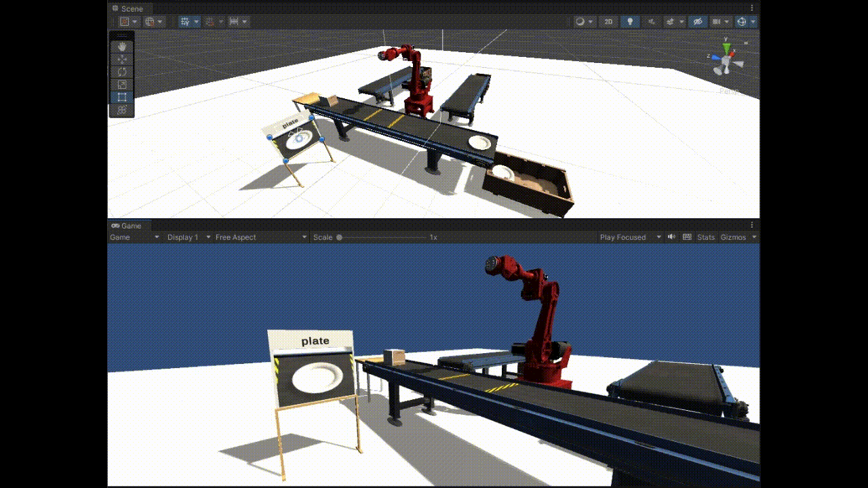The width and height of the screenshot is (868, 488).
Task: Select the Rotate tool
Action: [122, 72]
